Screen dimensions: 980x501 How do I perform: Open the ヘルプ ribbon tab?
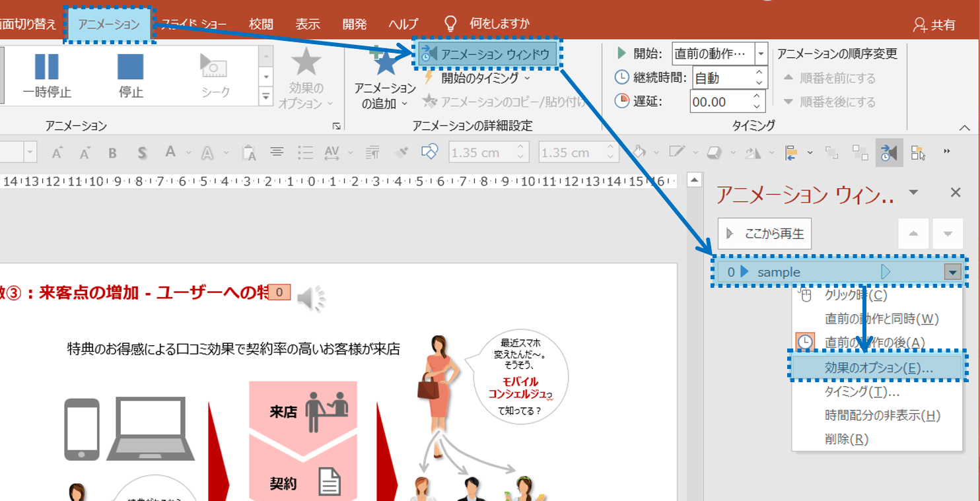403,24
